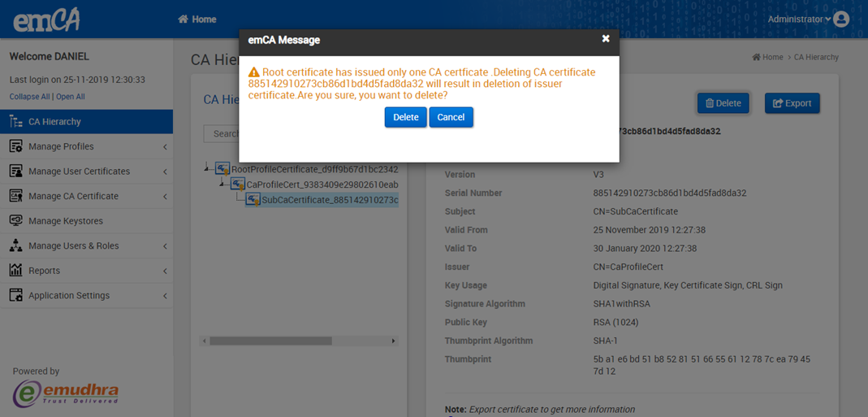The height and width of the screenshot is (417, 868).
Task: Click the Collapse All link
Action: 29,97
